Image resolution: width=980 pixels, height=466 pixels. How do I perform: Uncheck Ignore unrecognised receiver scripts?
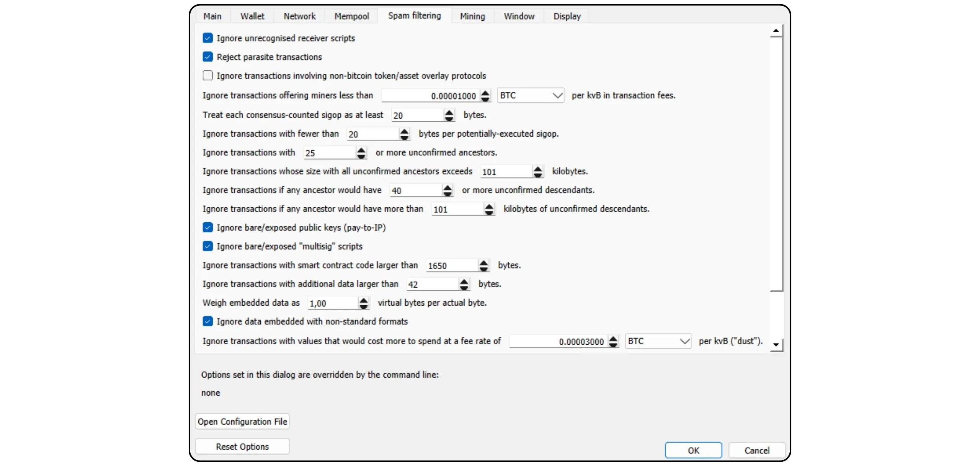208,38
